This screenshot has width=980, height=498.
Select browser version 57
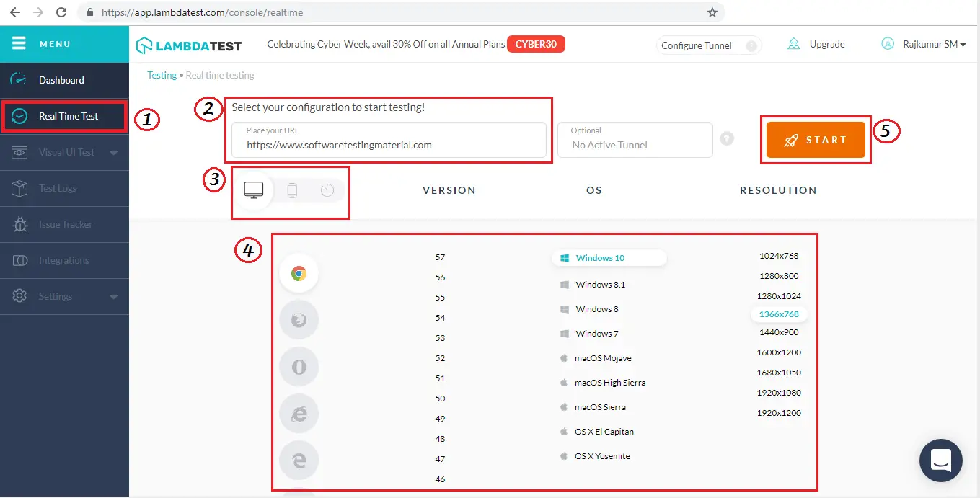click(441, 257)
